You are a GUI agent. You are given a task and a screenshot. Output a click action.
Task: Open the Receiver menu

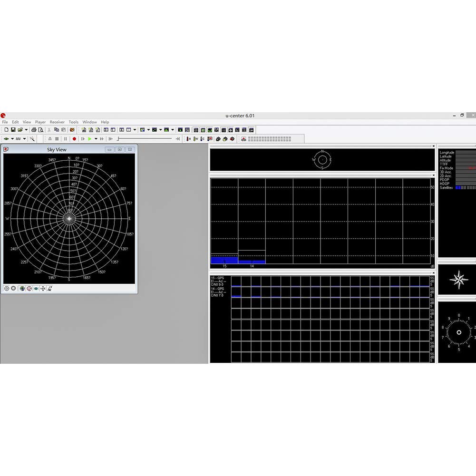click(57, 122)
